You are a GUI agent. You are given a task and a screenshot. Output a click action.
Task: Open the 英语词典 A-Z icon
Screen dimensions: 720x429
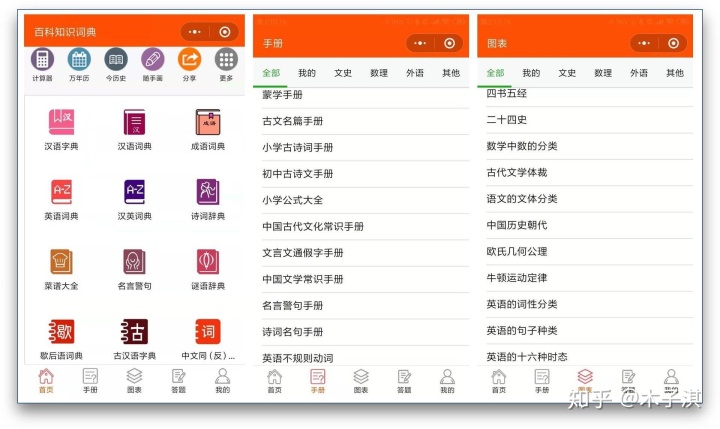(61, 192)
